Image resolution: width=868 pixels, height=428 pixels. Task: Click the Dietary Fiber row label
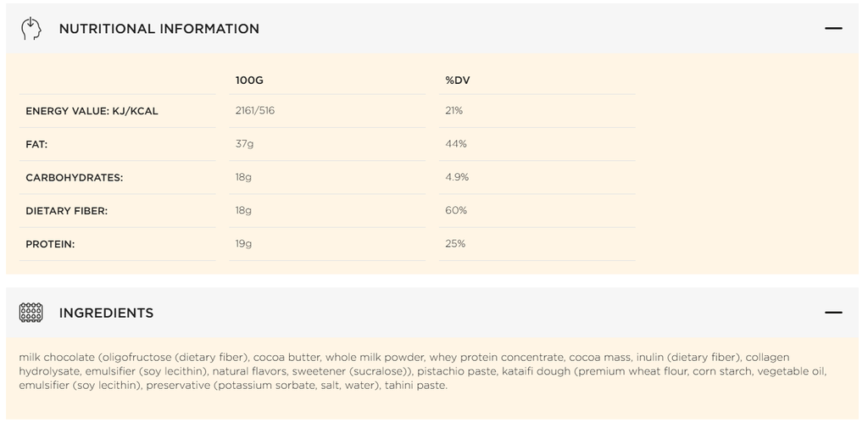pos(66,211)
